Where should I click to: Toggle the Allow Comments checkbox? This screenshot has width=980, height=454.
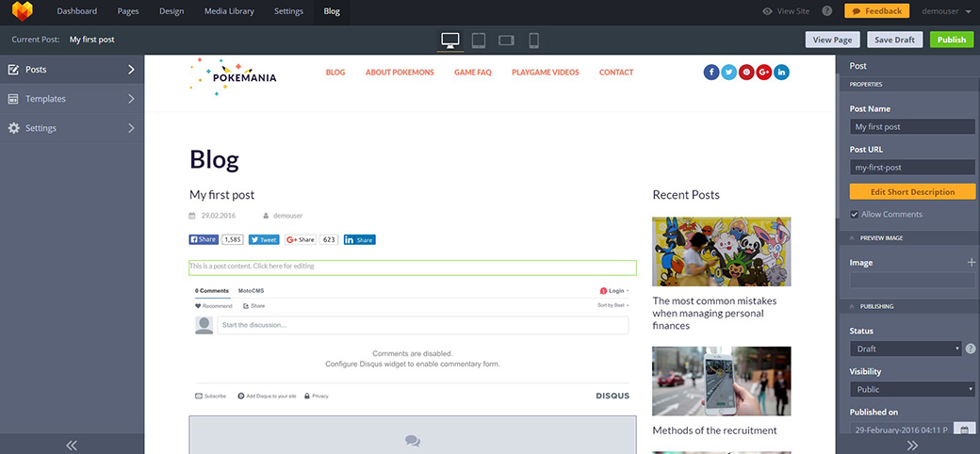[x=855, y=215]
